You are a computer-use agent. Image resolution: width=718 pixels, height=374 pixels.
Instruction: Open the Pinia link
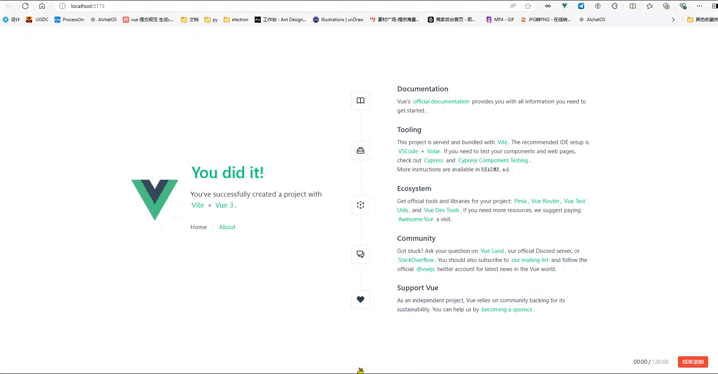[520, 201]
